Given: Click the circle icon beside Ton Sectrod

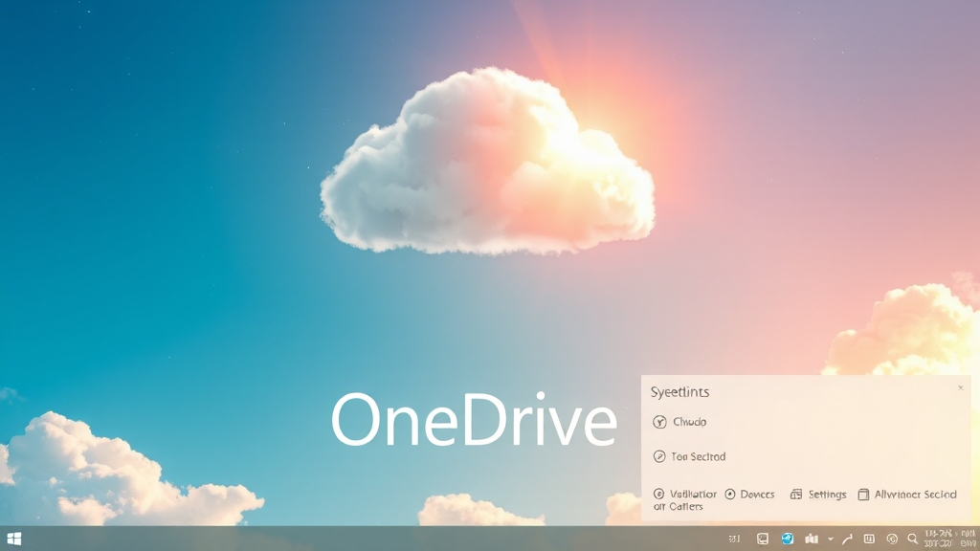Looking at the screenshot, I should (x=659, y=456).
